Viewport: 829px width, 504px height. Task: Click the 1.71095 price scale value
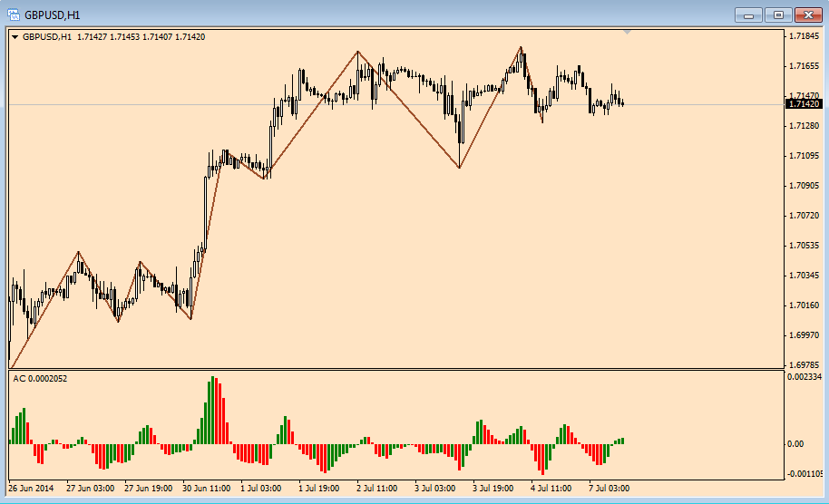804,156
